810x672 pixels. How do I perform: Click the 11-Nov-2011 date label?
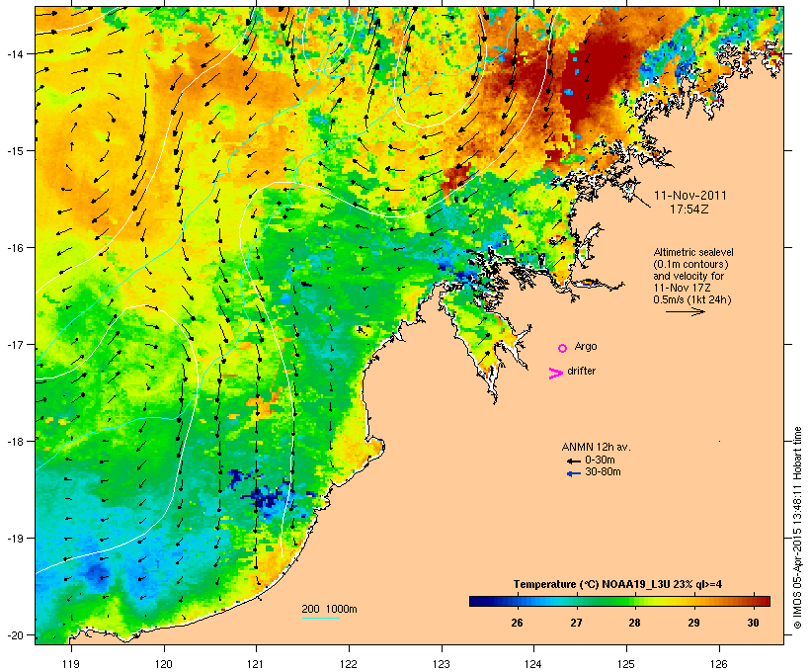(690, 196)
